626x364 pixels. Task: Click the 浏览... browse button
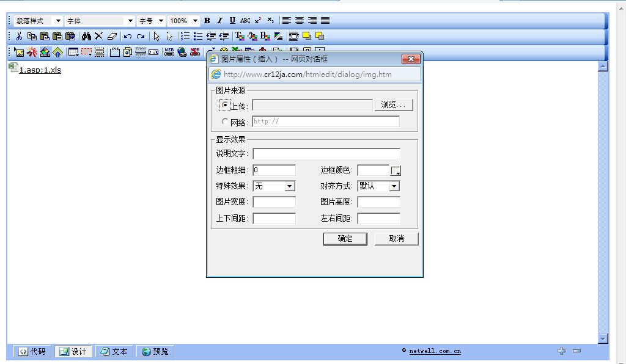point(394,105)
